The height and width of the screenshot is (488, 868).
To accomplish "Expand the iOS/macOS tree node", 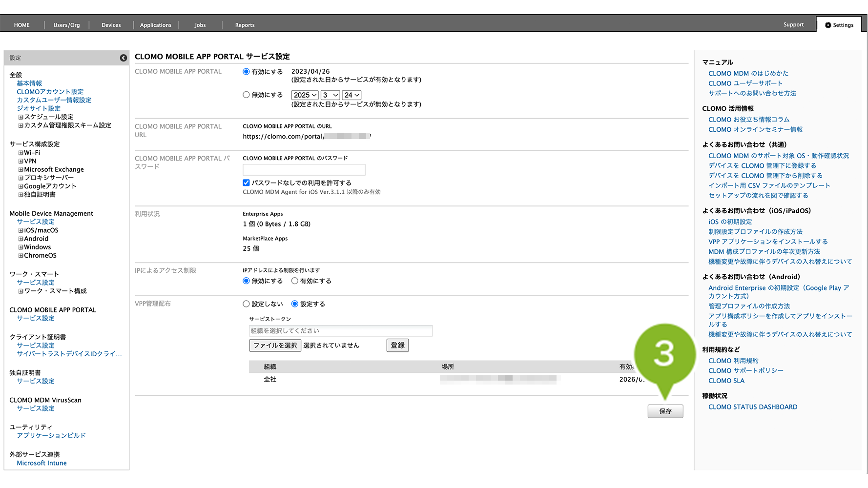I will pos(21,230).
